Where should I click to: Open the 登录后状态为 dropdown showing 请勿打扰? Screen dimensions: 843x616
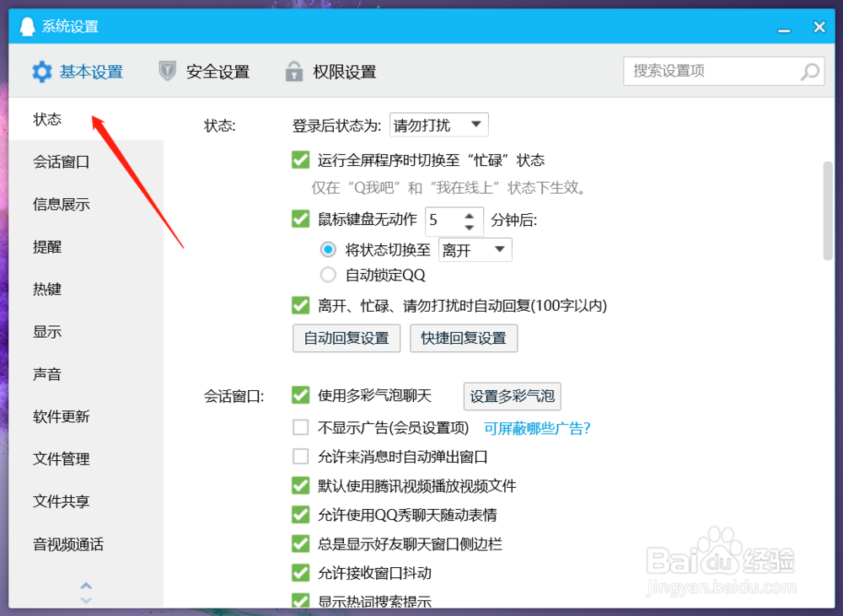439,125
